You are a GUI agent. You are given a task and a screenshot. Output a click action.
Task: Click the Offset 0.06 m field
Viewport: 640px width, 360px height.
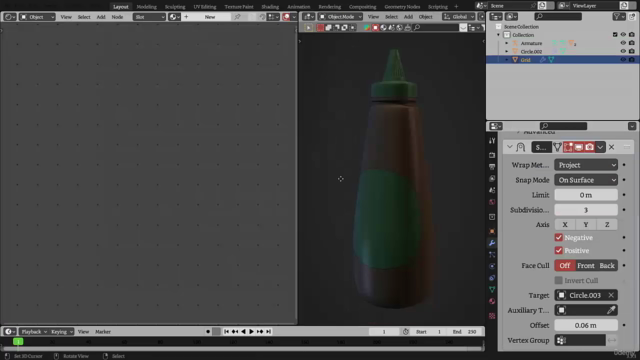click(586, 325)
